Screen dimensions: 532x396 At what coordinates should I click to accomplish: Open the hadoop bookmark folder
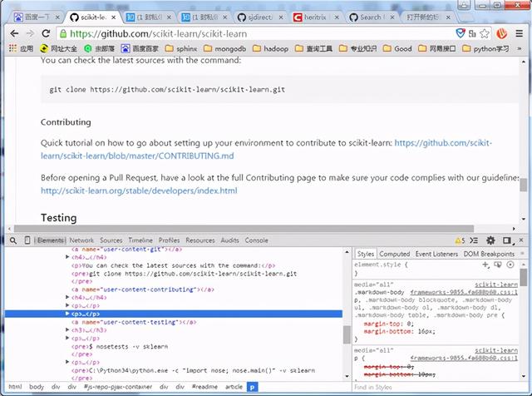coord(270,48)
